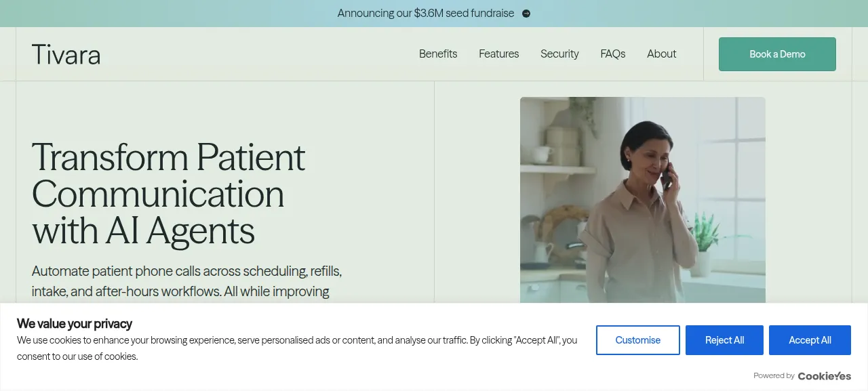The height and width of the screenshot is (391, 868).
Task: Click the cookie consent description text
Action: coord(297,348)
